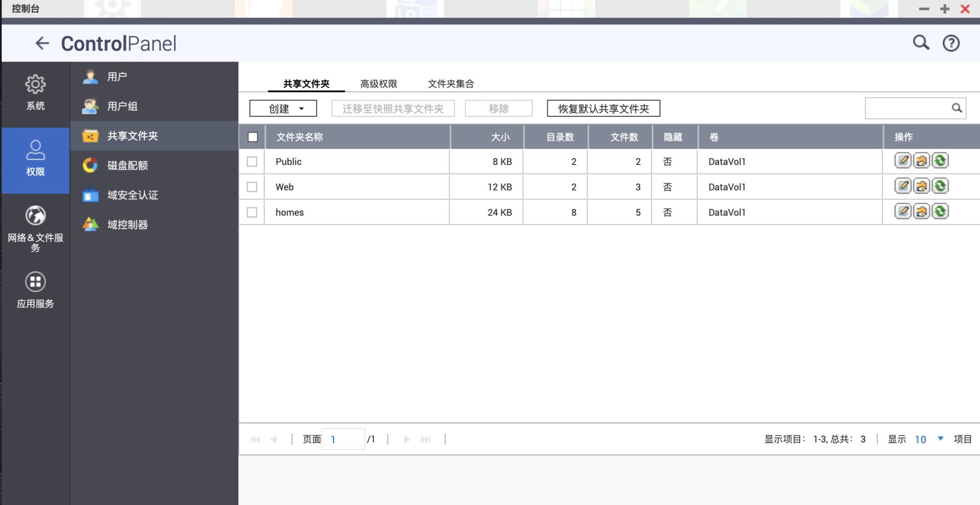
Task: Open the search magnifier in the header
Action: 920,43
